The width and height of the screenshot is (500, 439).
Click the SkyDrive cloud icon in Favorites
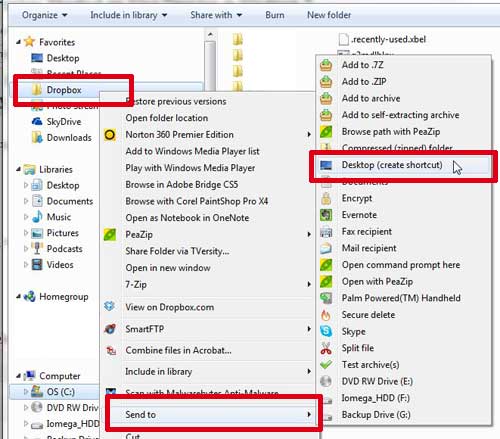(x=37, y=121)
